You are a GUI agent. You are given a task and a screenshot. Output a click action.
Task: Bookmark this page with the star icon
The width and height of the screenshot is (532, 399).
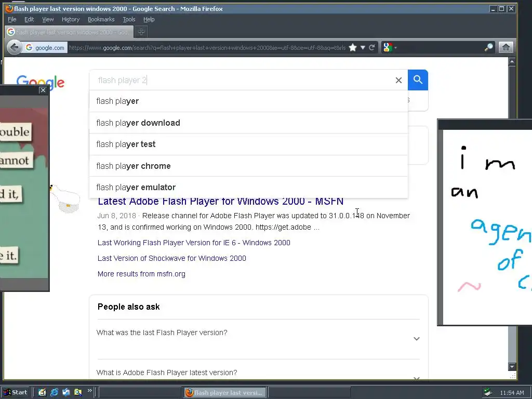[x=353, y=47]
